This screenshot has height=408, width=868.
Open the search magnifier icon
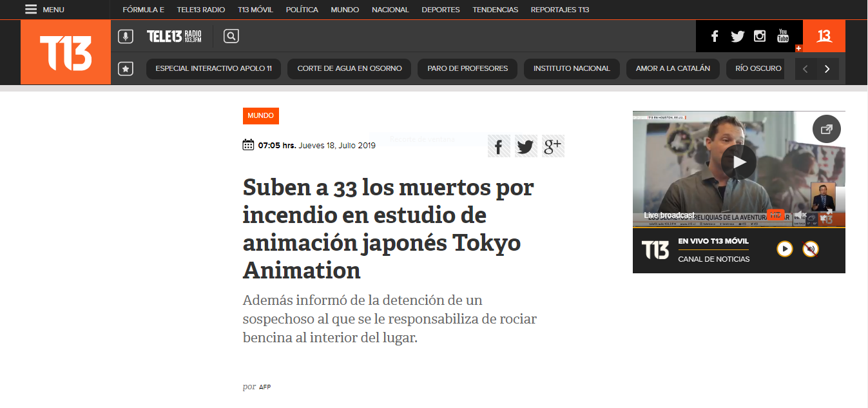point(231,37)
